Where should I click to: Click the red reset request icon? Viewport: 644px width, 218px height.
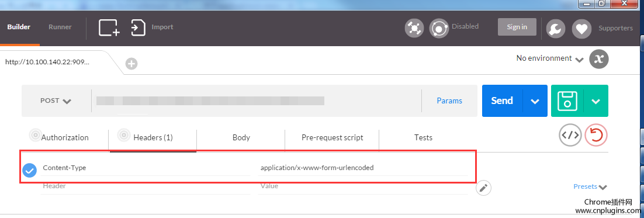pos(596,136)
